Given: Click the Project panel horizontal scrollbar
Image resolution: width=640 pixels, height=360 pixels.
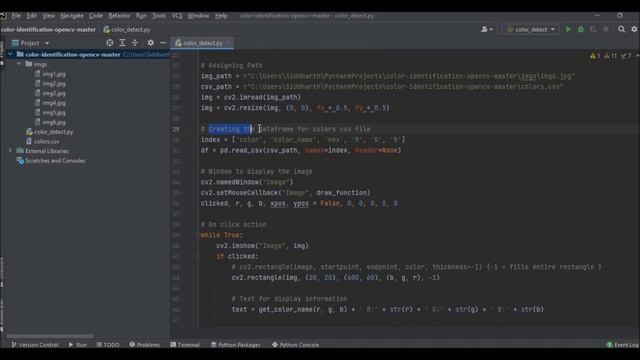Looking at the screenshot, I should (x=50, y=336).
